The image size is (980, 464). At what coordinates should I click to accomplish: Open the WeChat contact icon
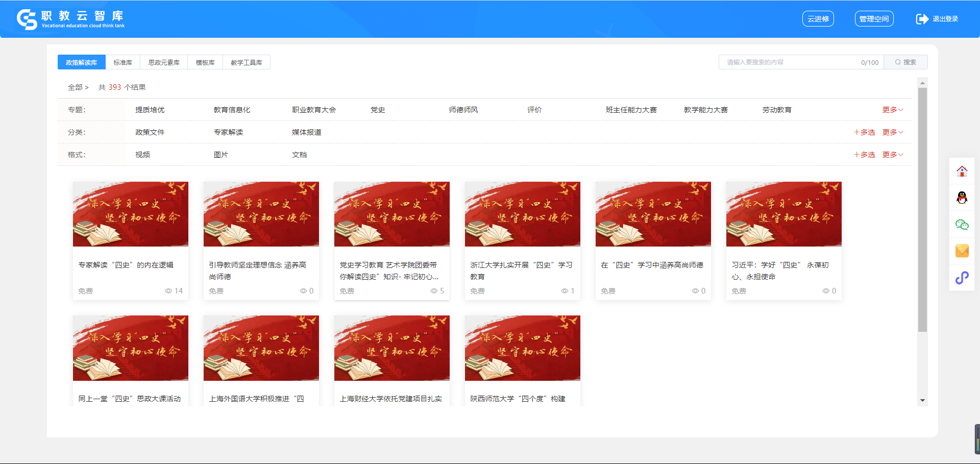click(x=962, y=225)
